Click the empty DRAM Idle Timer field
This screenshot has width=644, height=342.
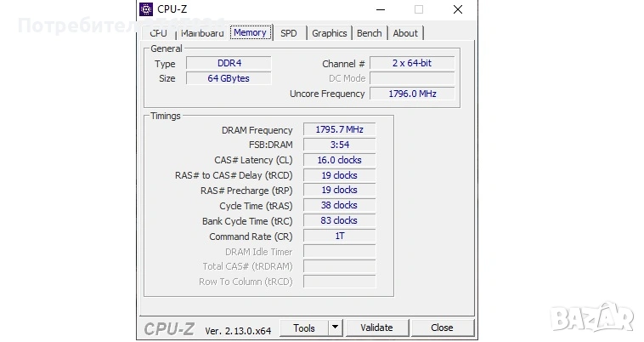pos(339,251)
